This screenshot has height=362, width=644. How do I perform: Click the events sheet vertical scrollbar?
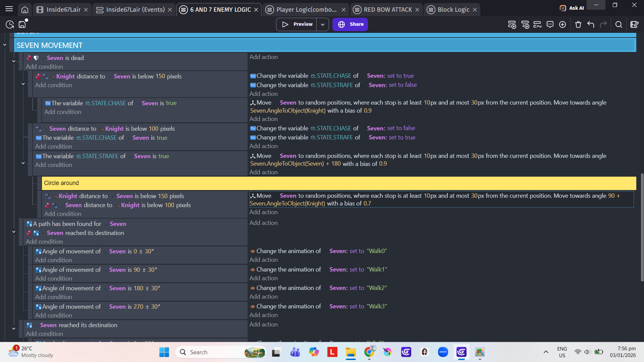coord(642,228)
